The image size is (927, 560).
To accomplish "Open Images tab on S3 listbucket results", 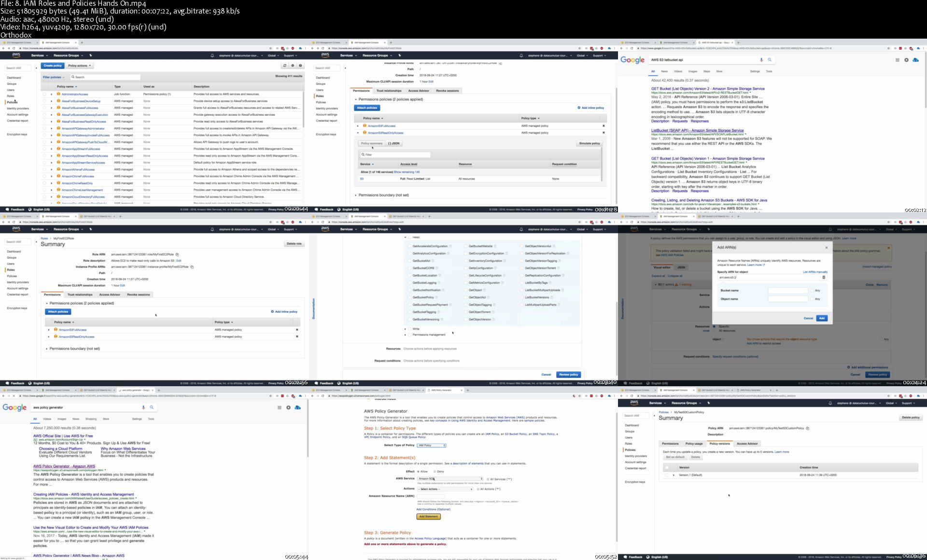I will coord(692,71).
